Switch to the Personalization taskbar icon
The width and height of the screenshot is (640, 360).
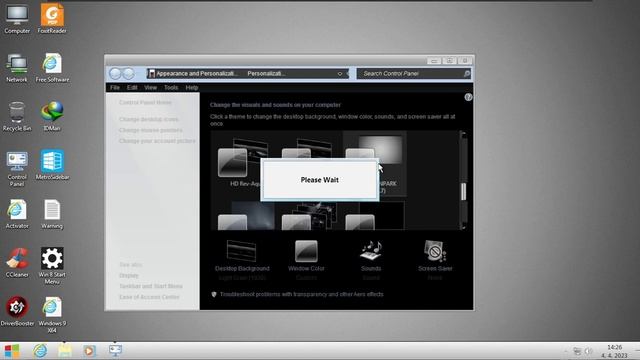(115, 351)
